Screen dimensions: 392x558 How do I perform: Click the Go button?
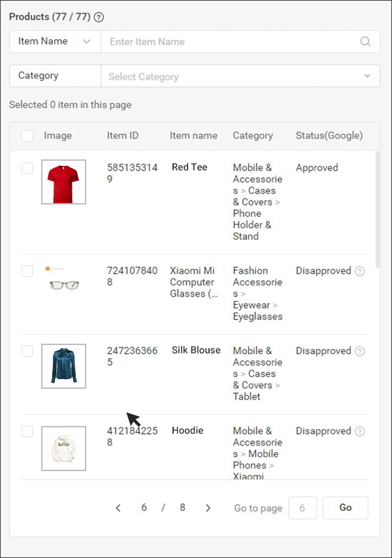click(x=346, y=508)
